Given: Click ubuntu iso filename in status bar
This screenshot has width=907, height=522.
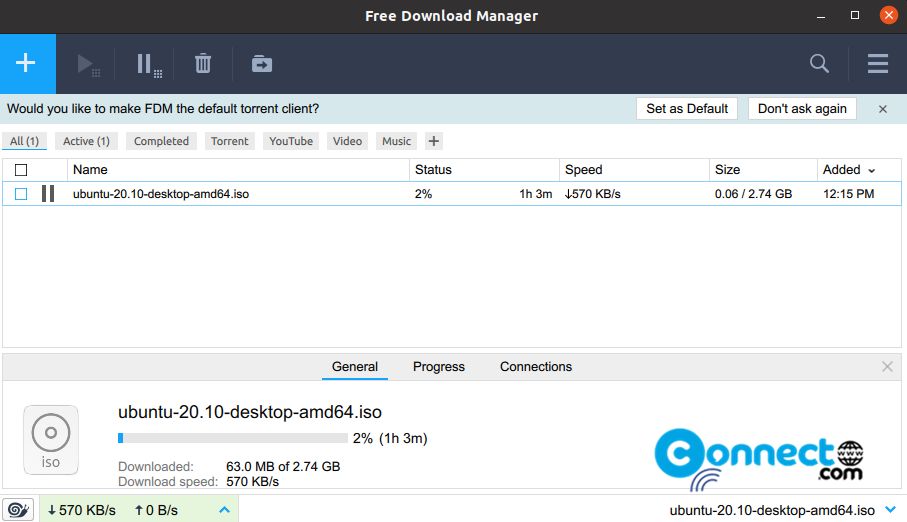Looking at the screenshot, I should click(x=772, y=510).
